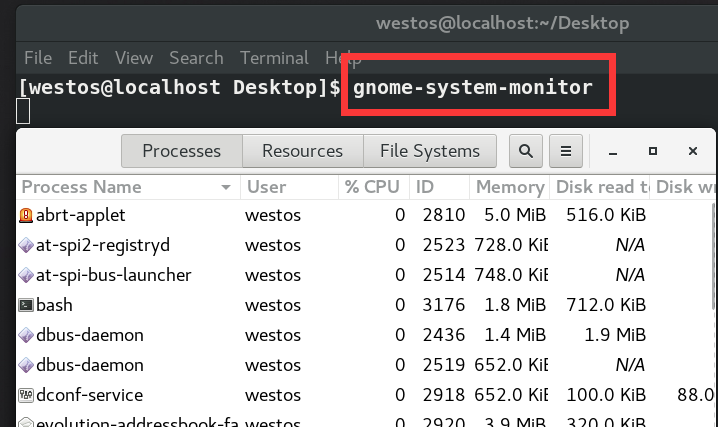Click process ID 2918
718x427 pixels.
tap(444, 395)
